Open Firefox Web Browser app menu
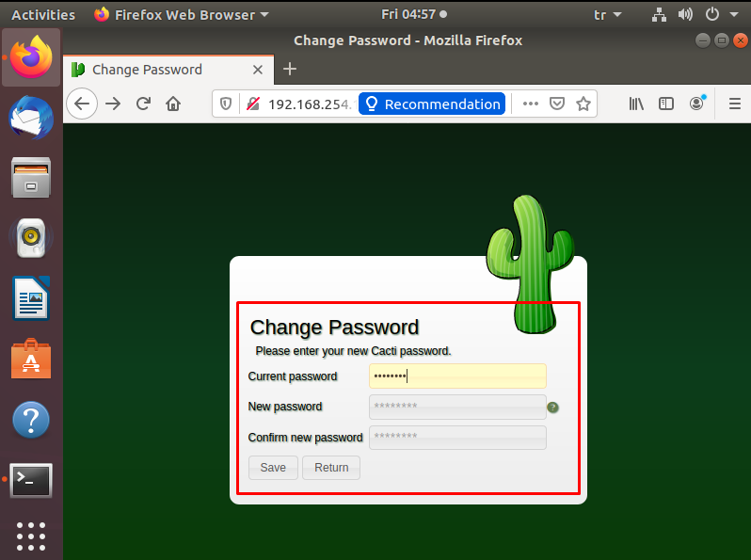 coord(181,15)
